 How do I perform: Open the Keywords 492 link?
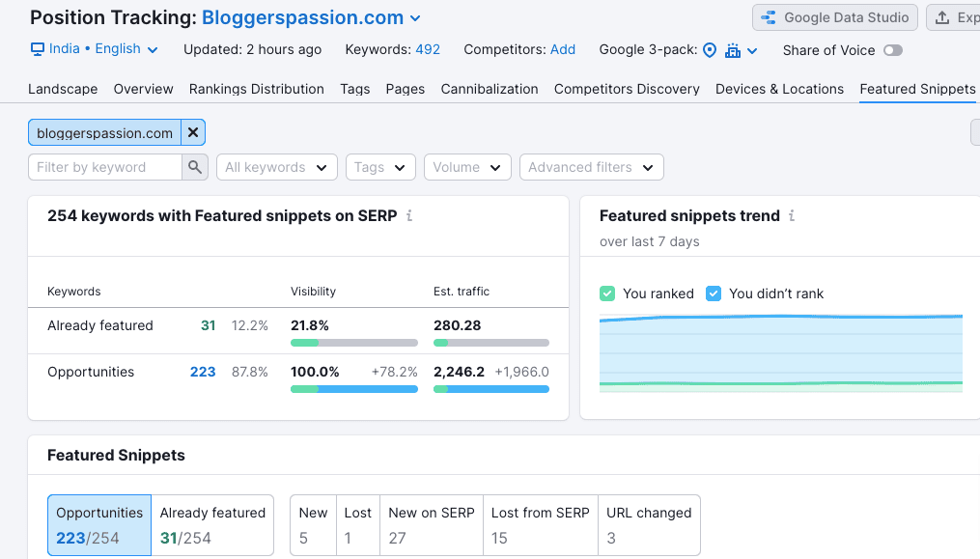pyautogui.click(x=427, y=48)
